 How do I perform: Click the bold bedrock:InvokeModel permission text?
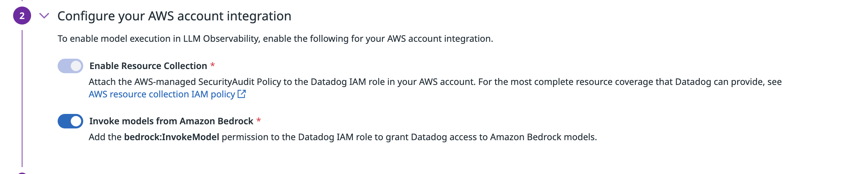172,137
